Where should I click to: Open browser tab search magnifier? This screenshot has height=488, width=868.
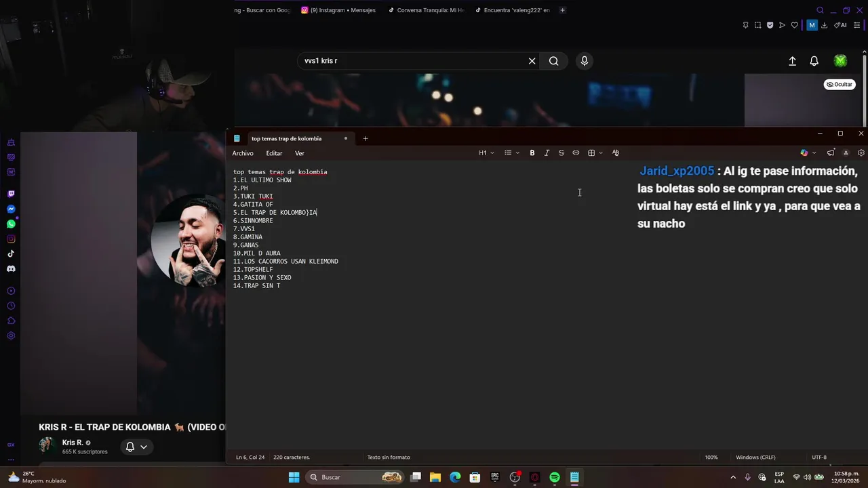[x=820, y=10]
